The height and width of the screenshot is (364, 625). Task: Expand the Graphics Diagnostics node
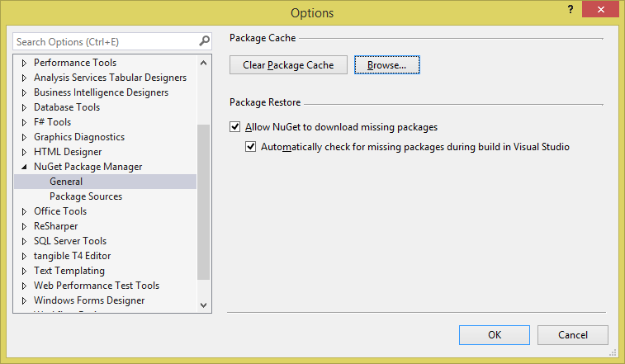pyautogui.click(x=24, y=138)
